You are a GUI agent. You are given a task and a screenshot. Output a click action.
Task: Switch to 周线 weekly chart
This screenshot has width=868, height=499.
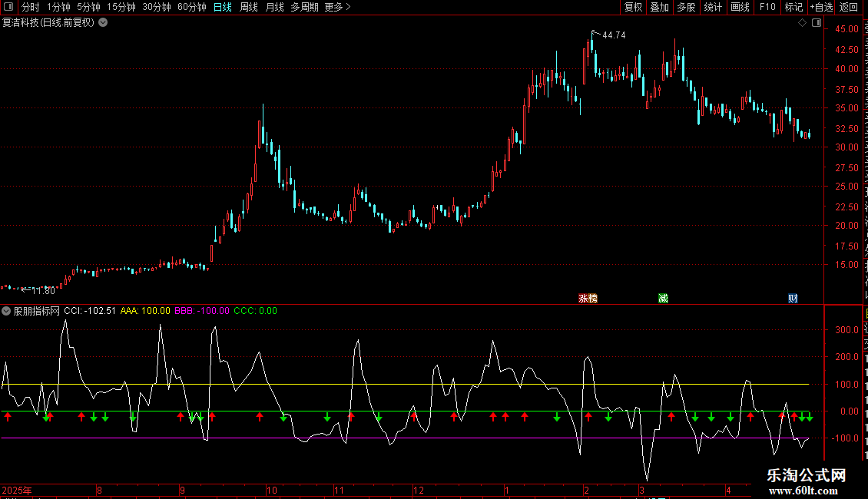(249, 7)
